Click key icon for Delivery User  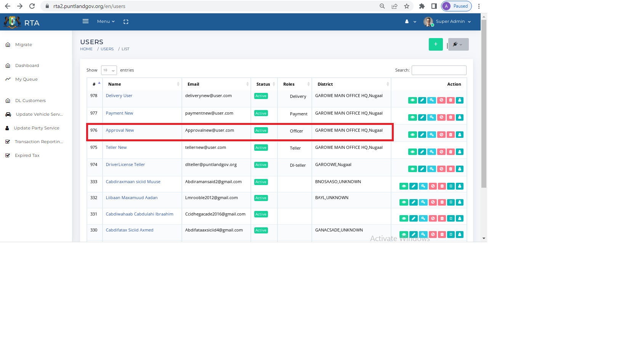click(431, 100)
